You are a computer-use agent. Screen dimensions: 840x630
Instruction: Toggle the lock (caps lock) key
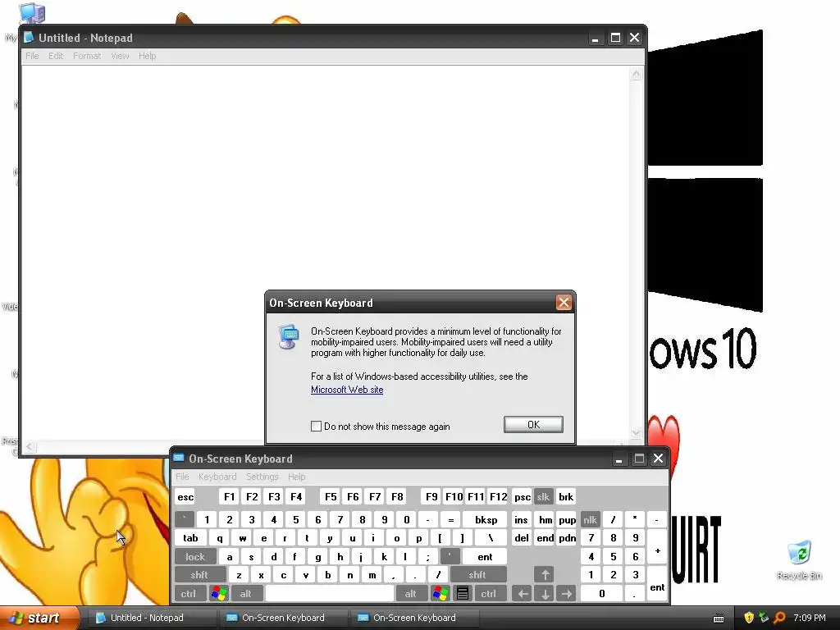pos(195,557)
